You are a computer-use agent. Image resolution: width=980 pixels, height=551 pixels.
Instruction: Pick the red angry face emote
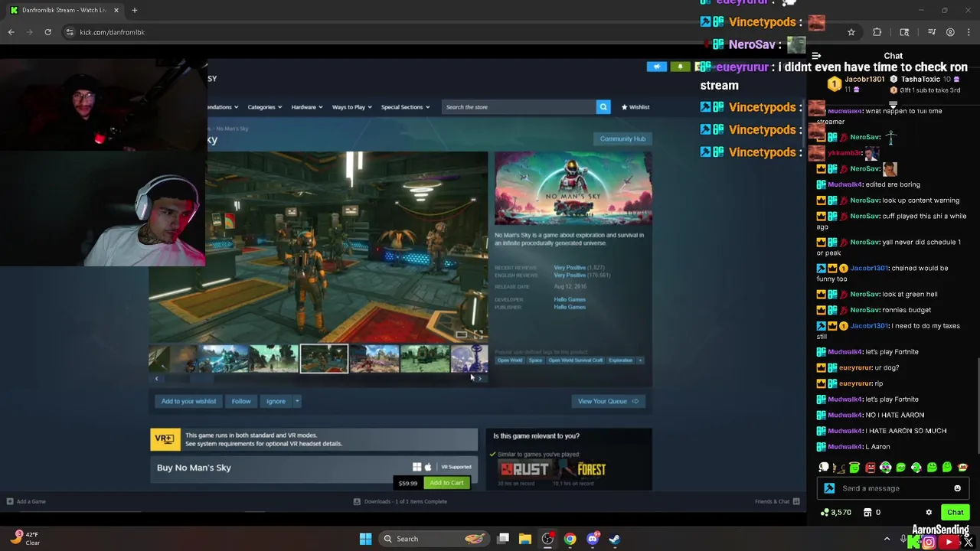(x=870, y=468)
